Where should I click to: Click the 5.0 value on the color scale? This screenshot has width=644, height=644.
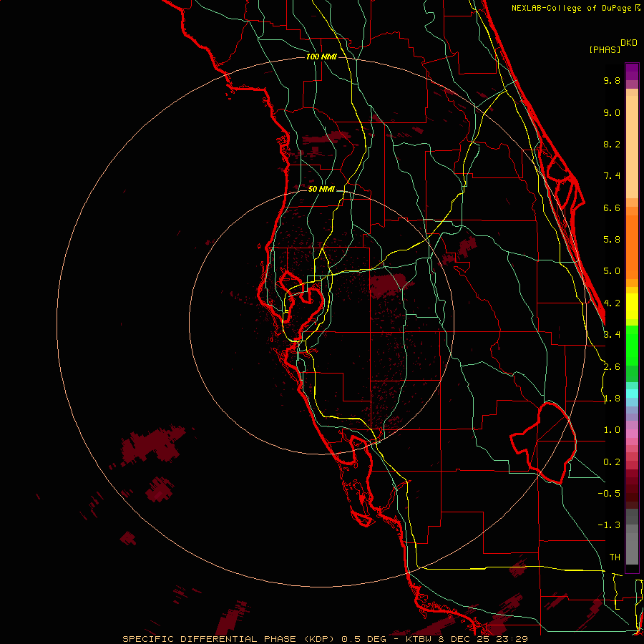click(612, 271)
